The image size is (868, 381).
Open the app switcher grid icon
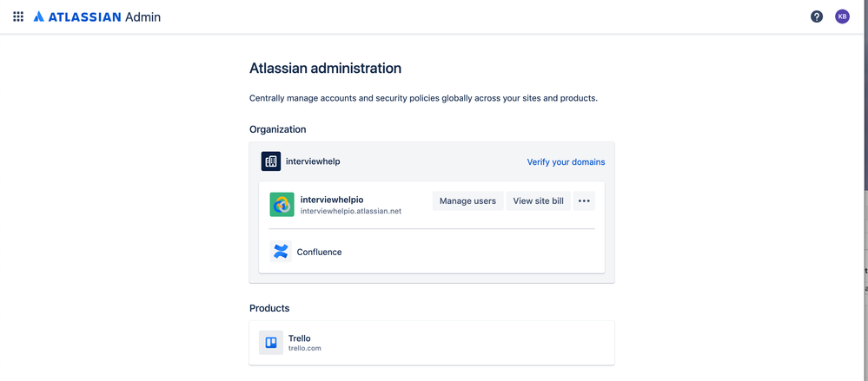pyautogui.click(x=18, y=16)
